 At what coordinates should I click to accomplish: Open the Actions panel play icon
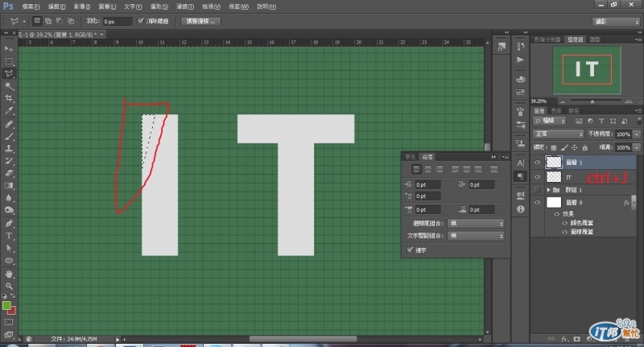521,60
